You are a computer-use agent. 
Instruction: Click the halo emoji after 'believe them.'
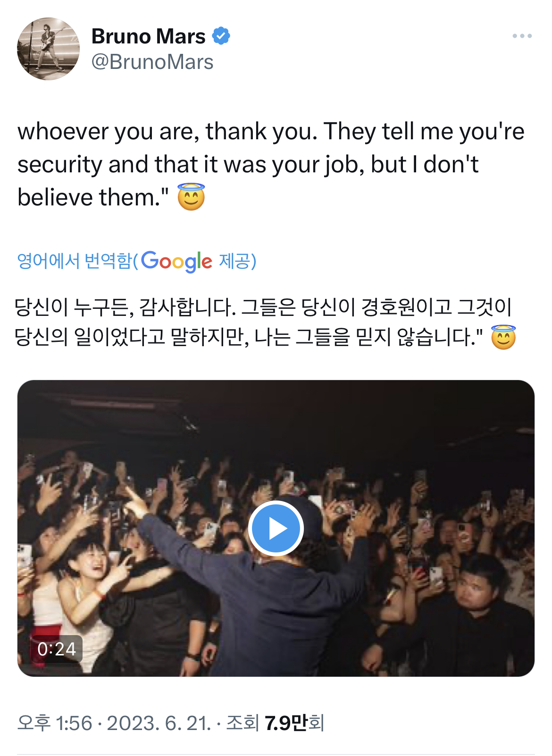click(191, 197)
